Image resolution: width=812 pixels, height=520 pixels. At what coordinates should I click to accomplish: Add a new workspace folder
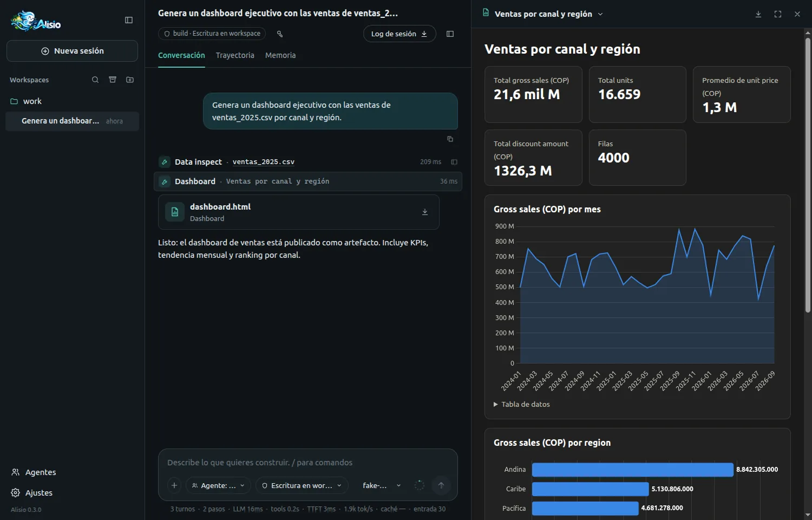(x=130, y=80)
